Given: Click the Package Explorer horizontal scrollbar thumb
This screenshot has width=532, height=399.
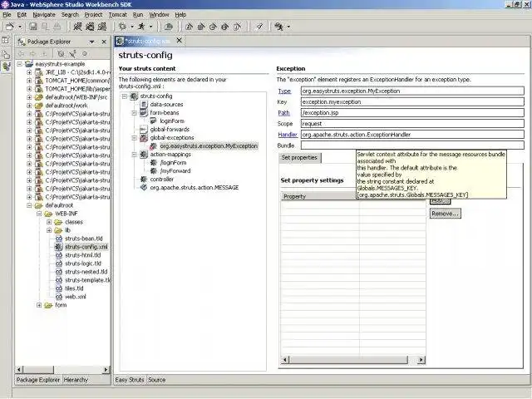Looking at the screenshot, I should (38, 369).
